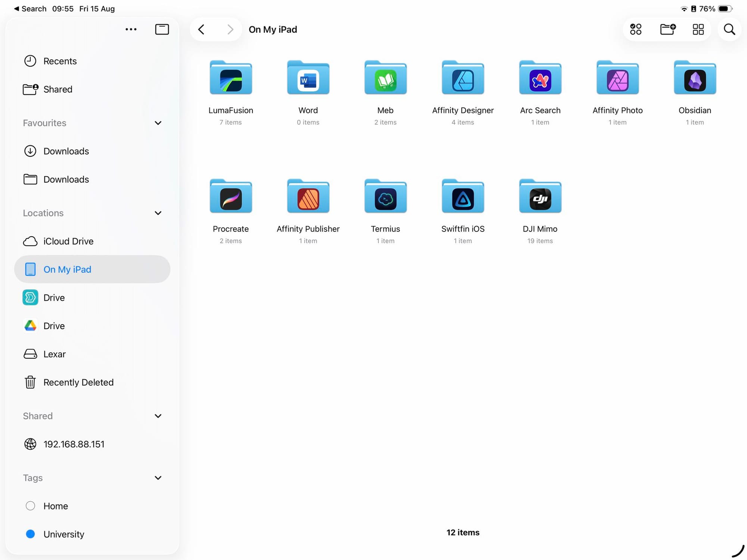
Task: Open the teal Drive location
Action: pyautogui.click(x=92, y=298)
